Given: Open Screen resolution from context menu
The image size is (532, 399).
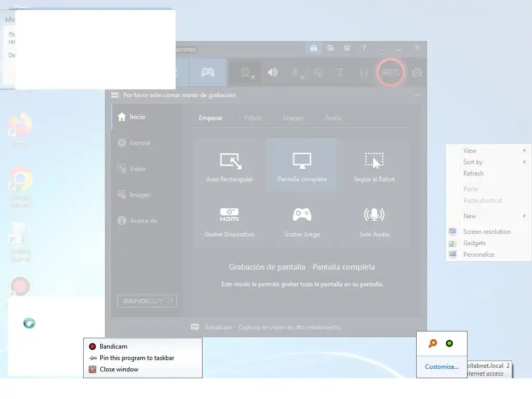Looking at the screenshot, I should point(488,232).
